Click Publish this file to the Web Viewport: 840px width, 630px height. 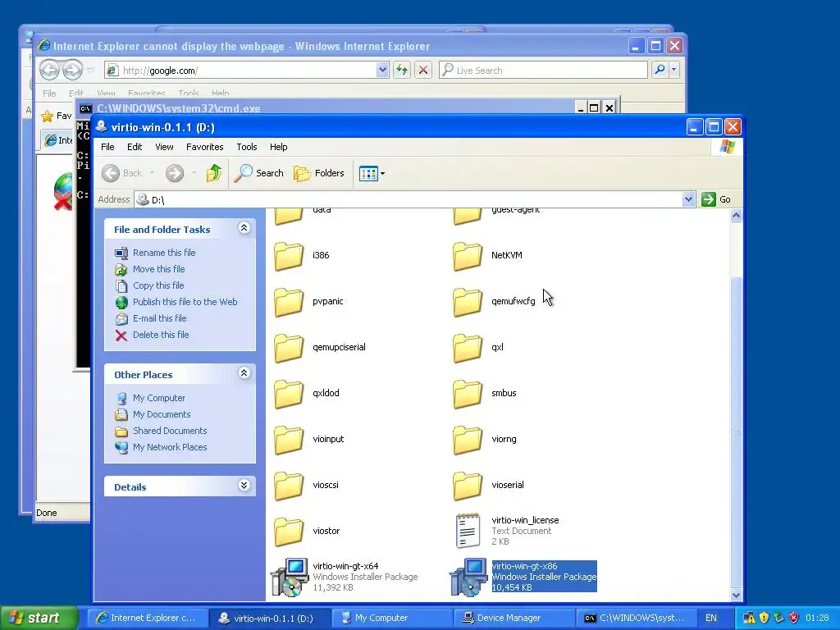tap(185, 302)
